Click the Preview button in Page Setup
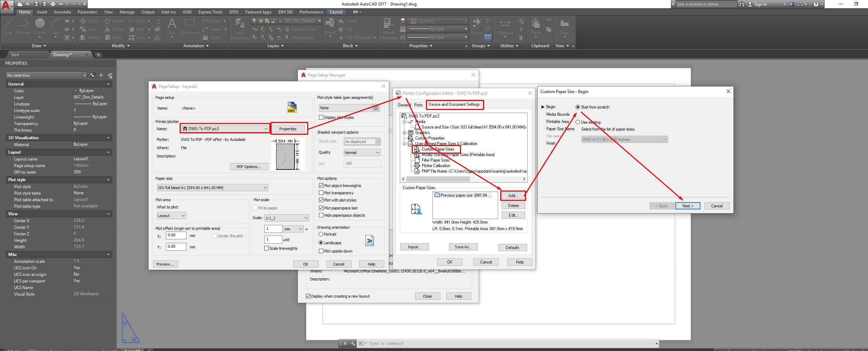Image resolution: width=868 pixels, height=351 pixels. pyautogui.click(x=165, y=264)
